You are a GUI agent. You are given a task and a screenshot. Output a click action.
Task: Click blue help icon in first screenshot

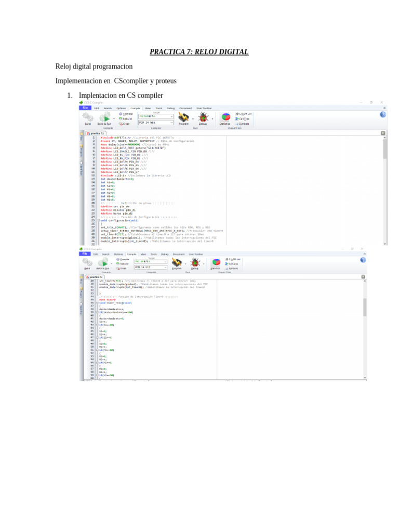[383, 115]
